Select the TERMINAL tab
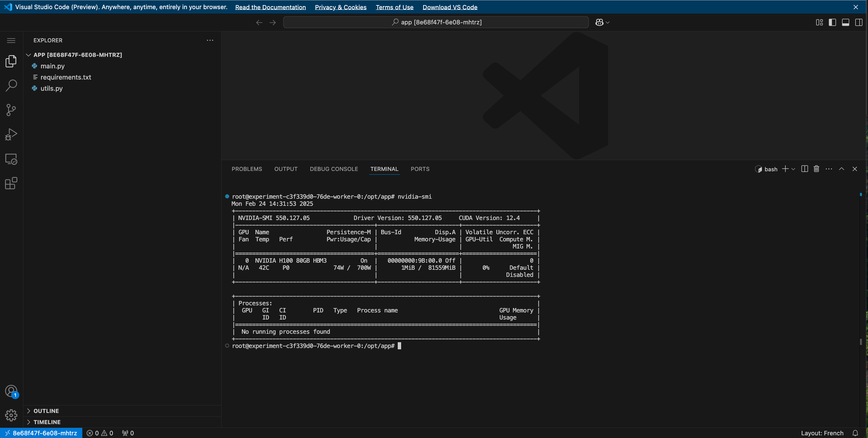868x438 pixels. [x=384, y=169]
